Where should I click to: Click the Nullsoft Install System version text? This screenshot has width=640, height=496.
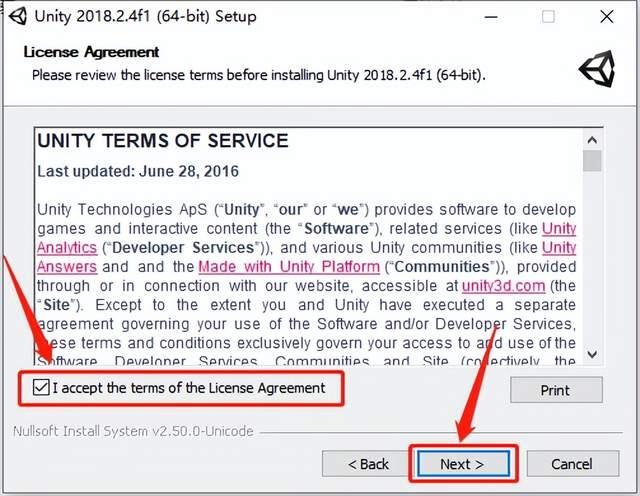(133, 431)
